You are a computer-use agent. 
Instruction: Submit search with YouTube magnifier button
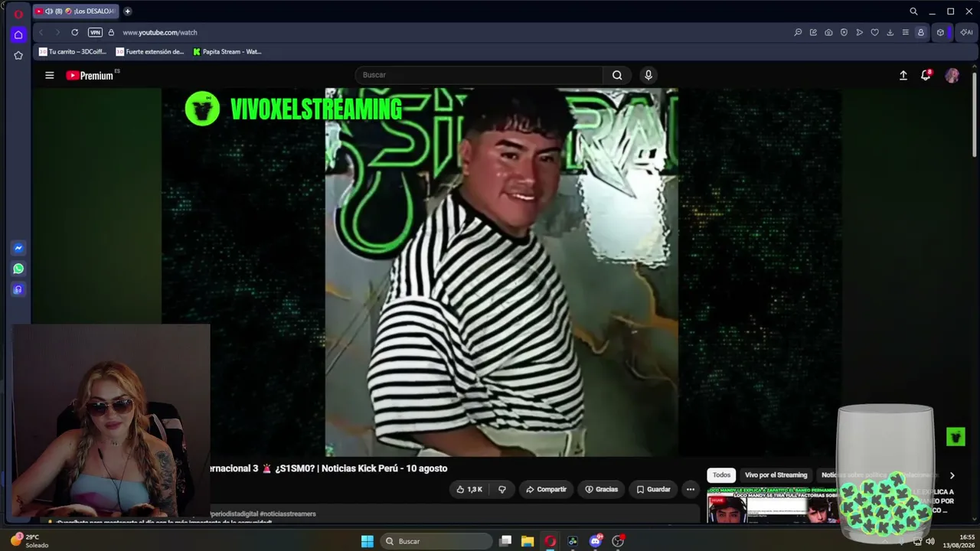[x=617, y=75]
